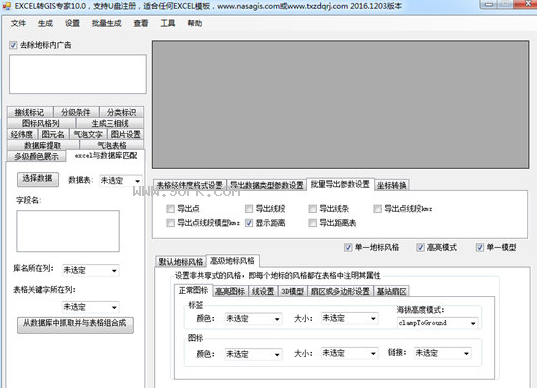This screenshot has width=537, height=388.
Task: Switch to the 扇区或多边形设置 tab
Action: coord(340,291)
